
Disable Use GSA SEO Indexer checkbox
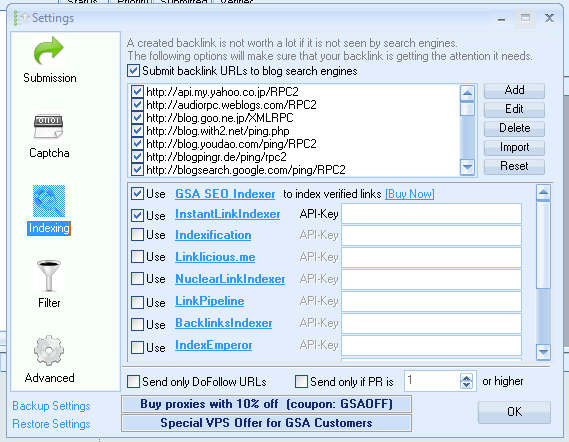tap(137, 194)
